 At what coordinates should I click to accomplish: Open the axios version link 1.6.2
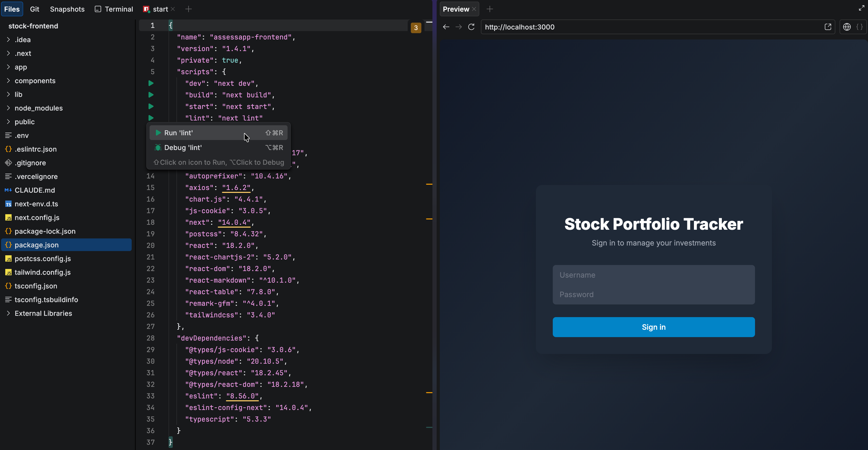tap(236, 188)
